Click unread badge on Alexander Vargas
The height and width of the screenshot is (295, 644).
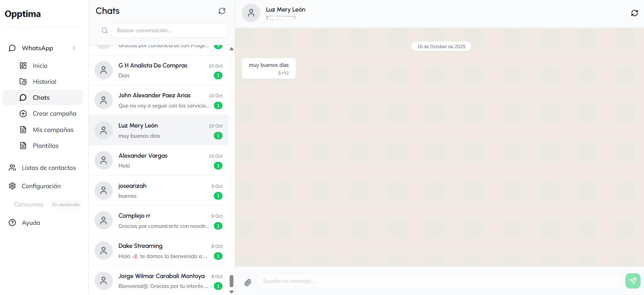218,166
